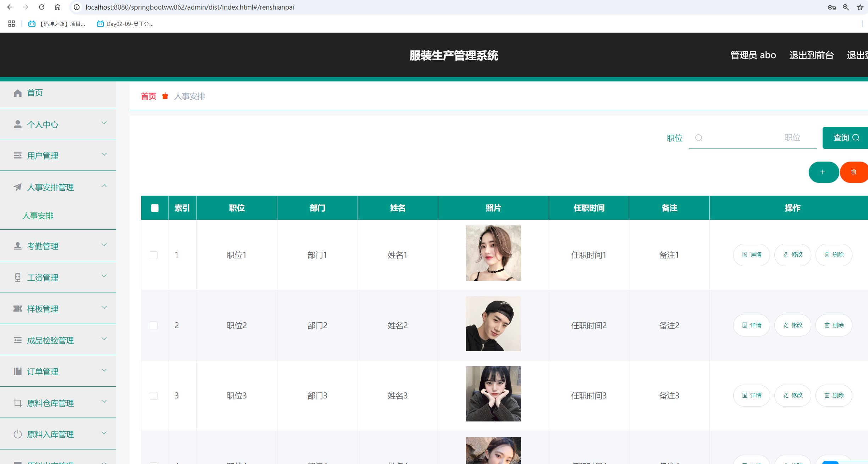Click the bookmark star icon
Image resolution: width=868 pixels, height=464 pixels.
(x=860, y=7)
